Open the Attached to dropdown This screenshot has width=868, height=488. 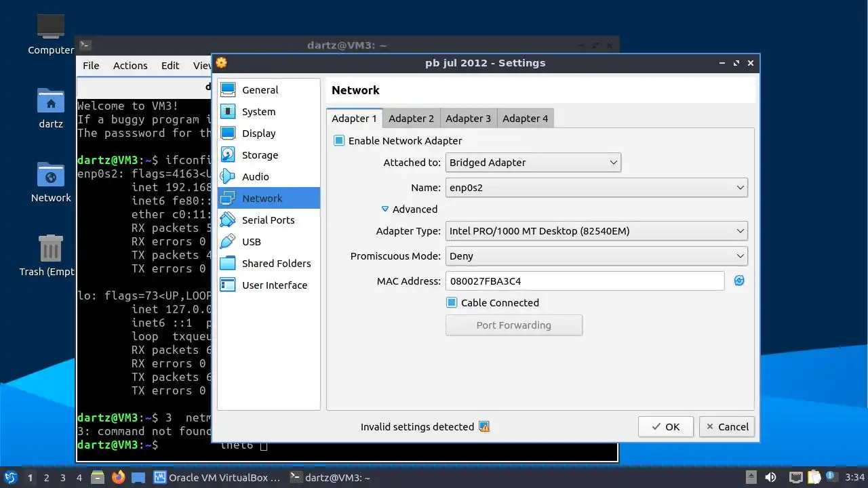pos(533,163)
